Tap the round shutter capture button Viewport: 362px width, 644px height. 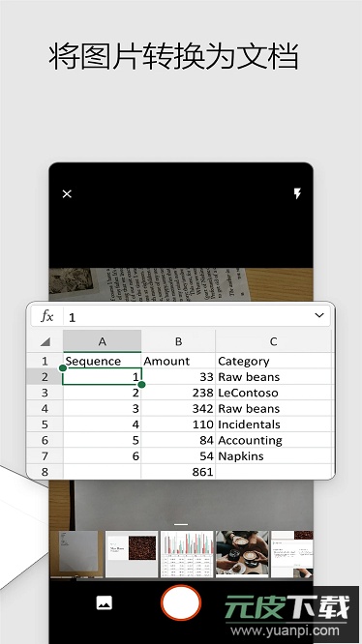click(x=181, y=602)
